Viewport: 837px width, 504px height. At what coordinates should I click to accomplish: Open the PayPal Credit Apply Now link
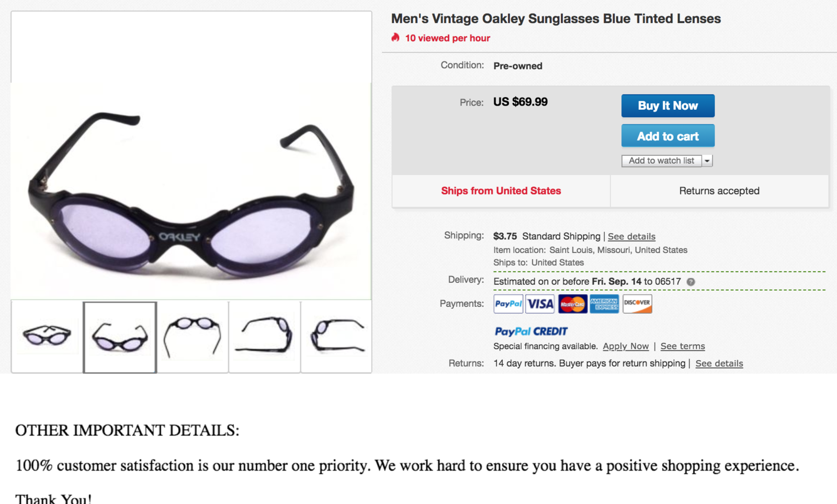[626, 346]
